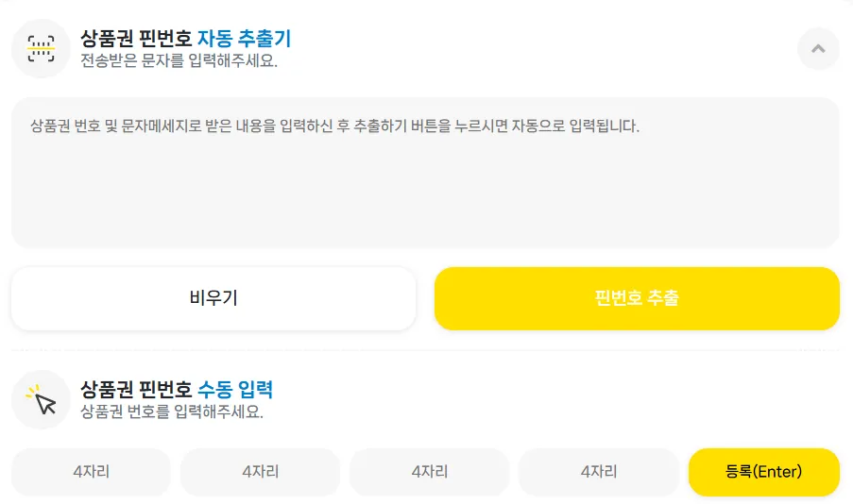Click the blue 수동 입력 heading text

(x=234, y=389)
